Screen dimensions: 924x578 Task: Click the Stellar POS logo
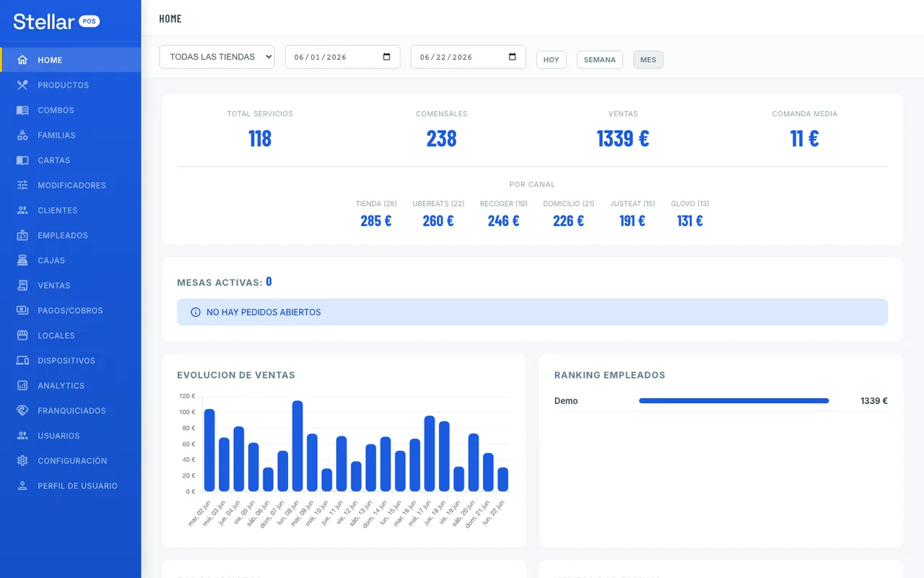click(x=56, y=22)
